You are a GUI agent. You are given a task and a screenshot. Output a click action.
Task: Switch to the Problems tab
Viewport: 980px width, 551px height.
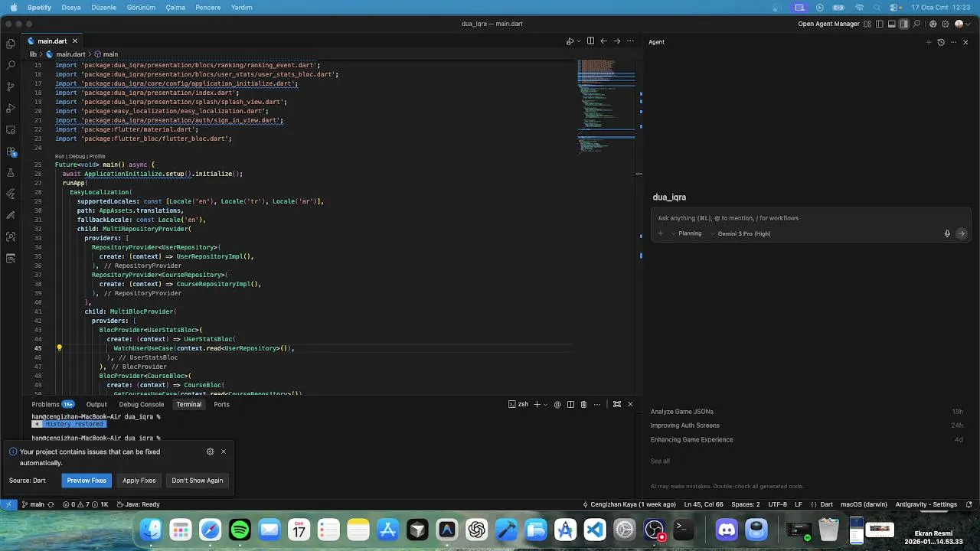coord(52,404)
